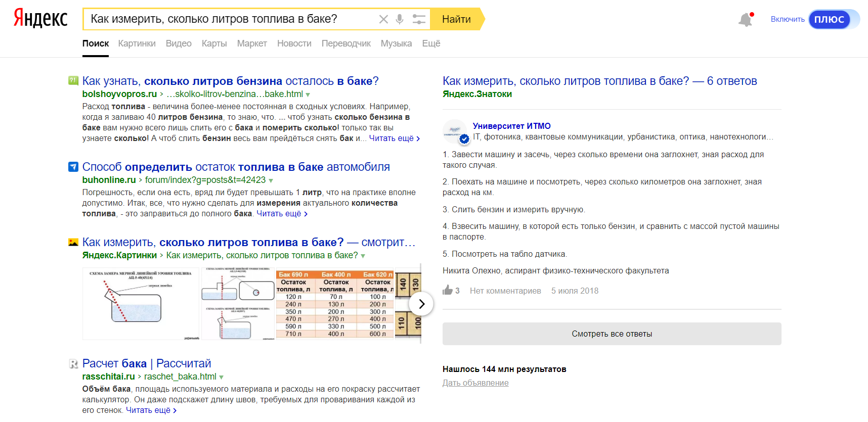Open the Переводчик tab

pos(346,43)
